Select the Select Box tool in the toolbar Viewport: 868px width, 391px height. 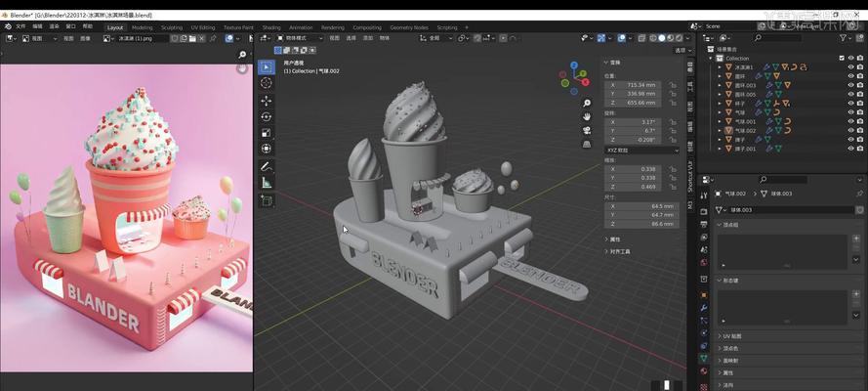(267, 67)
